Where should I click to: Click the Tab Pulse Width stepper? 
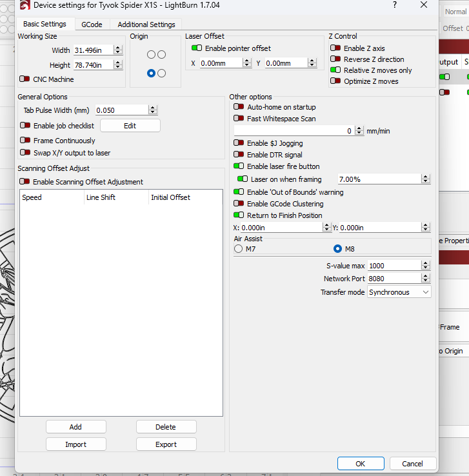(x=153, y=110)
